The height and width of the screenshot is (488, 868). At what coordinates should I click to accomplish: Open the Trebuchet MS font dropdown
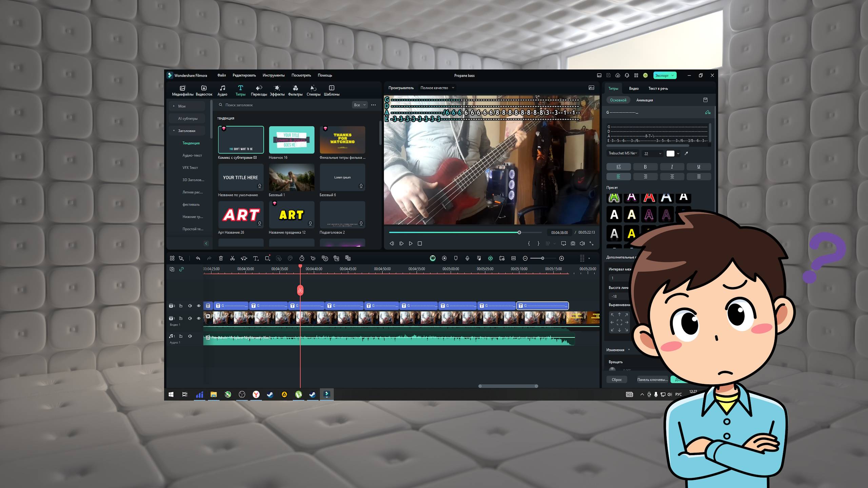pos(623,153)
